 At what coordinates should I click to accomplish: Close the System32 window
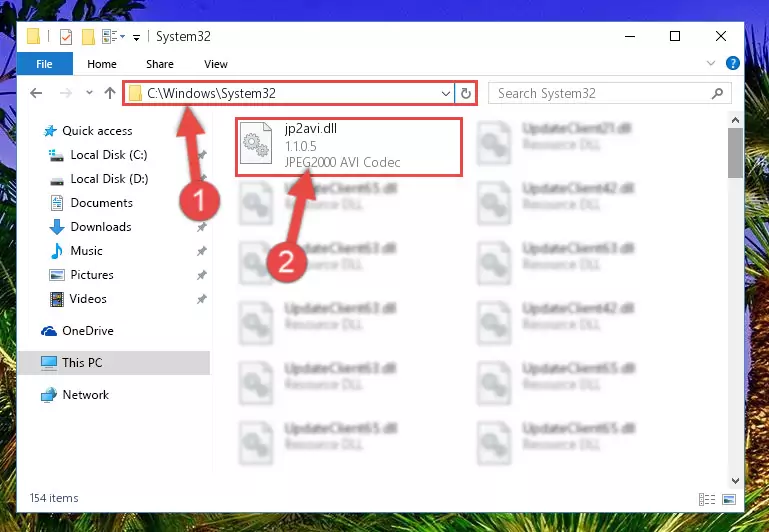[720, 36]
